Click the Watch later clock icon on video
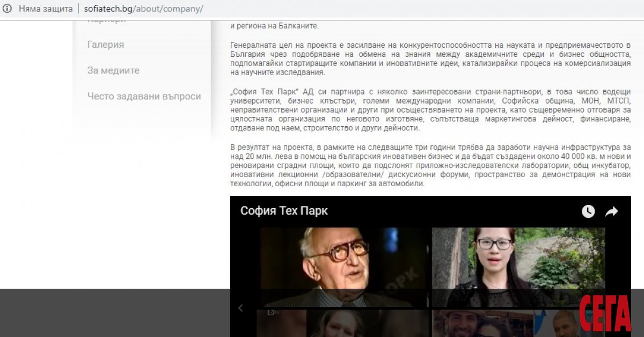The width and height of the screenshot is (644, 337). pyautogui.click(x=588, y=211)
